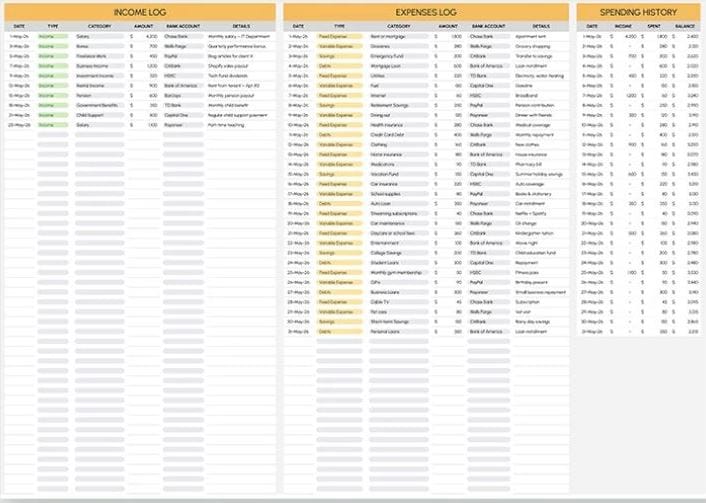Select the SPENT header in Spending History
The width and height of the screenshot is (706, 503).
click(x=654, y=26)
